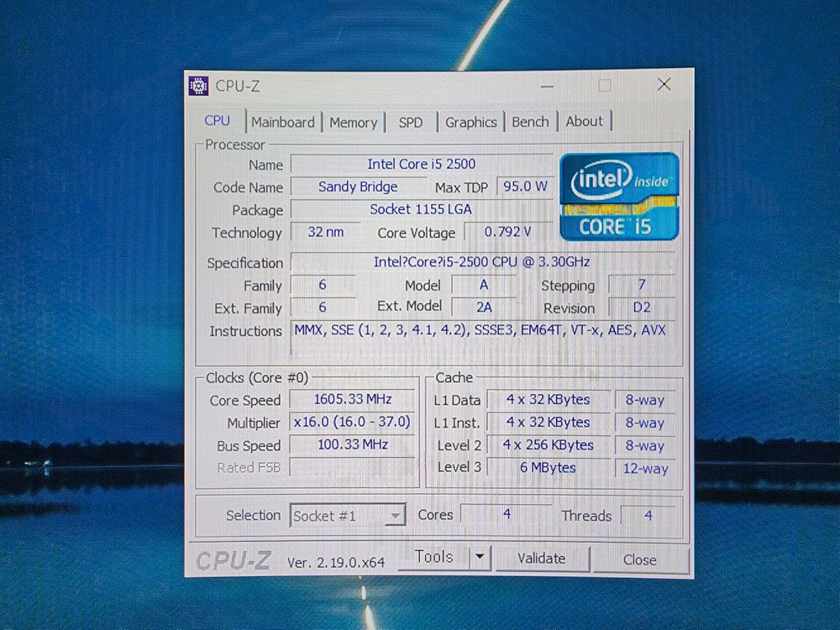840x630 pixels.
Task: Switch to the Memory tab
Action: (x=353, y=122)
